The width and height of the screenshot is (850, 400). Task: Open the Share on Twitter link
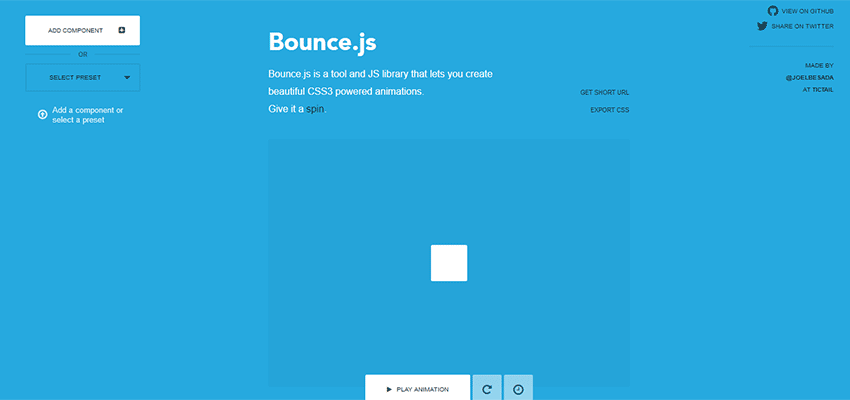[x=802, y=26]
